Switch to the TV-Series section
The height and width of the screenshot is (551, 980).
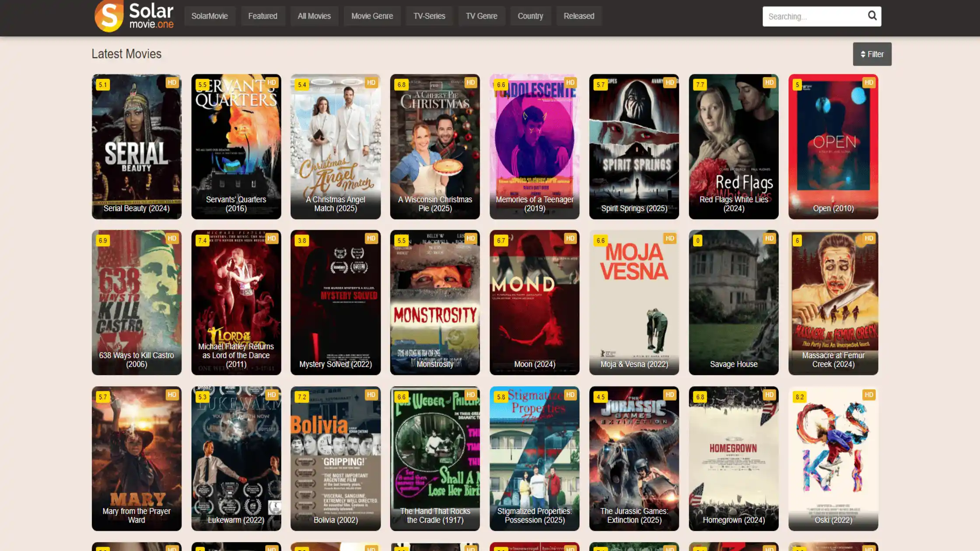click(x=429, y=16)
